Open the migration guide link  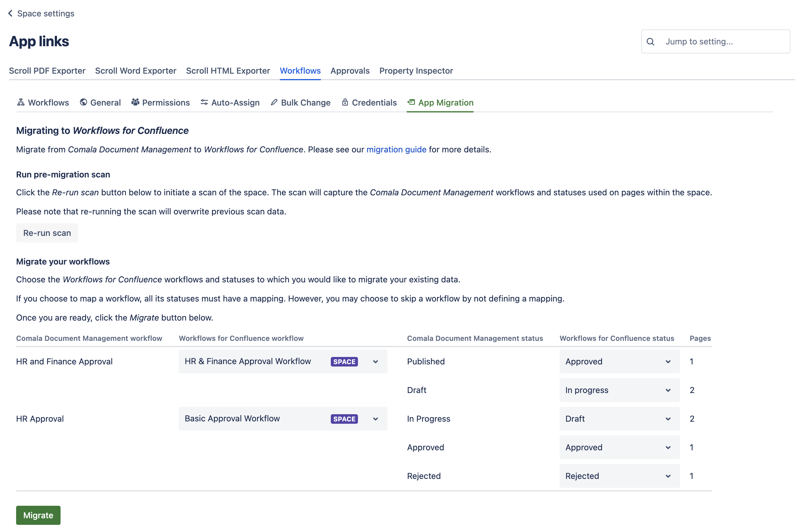[396, 150]
